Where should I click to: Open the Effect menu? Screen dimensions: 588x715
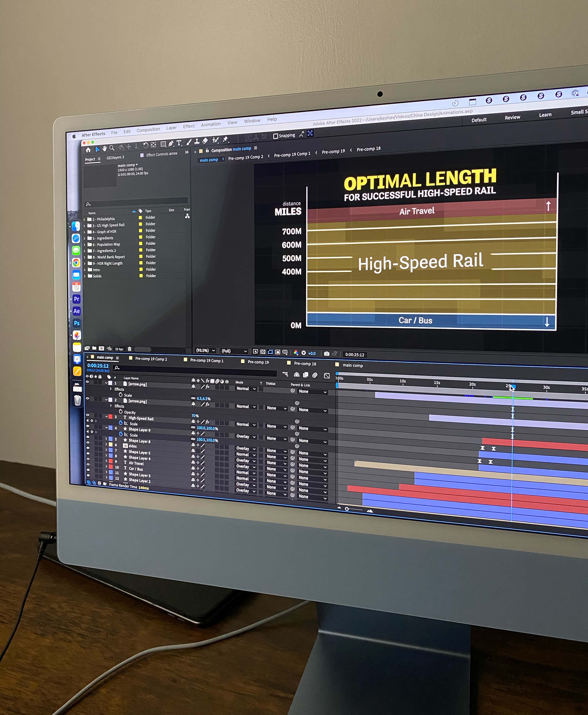point(189,126)
